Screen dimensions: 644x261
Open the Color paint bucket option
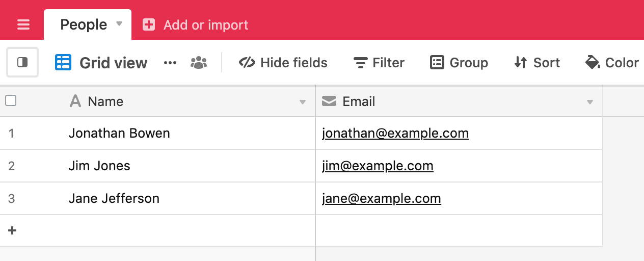click(612, 63)
